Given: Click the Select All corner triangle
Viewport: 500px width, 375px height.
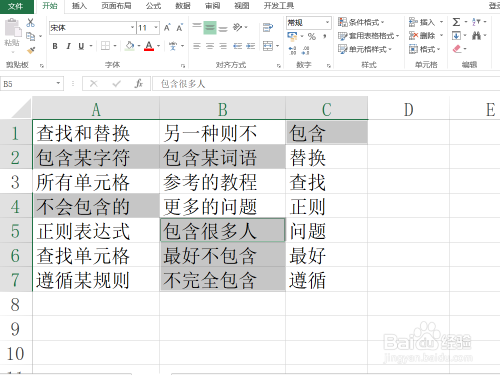Looking at the screenshot, I should pyautogui.click(x=22, y=108).
